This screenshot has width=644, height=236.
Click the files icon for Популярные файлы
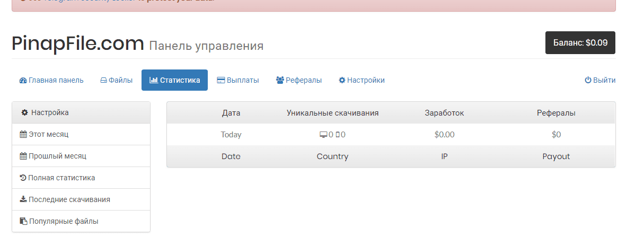click(23, 221)
